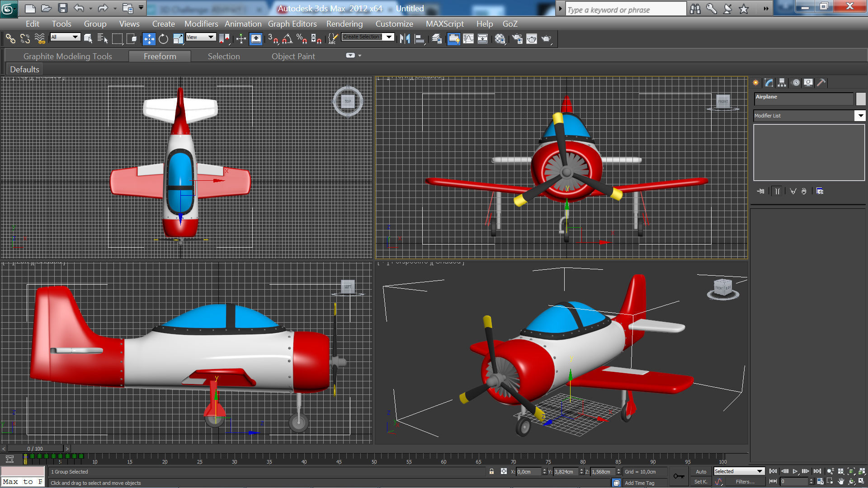The height and width of the screenshot is (488, 868).
Task: Toggle Angle Snap on the toolbar
Action: tap(287, 39)
